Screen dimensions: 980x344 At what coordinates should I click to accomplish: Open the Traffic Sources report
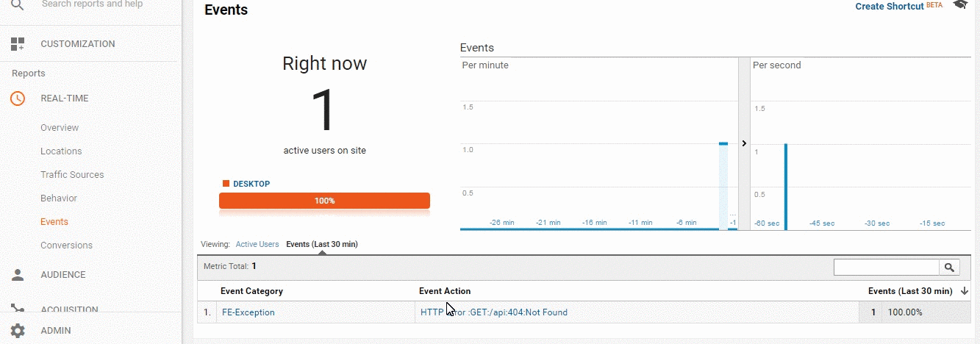[72, 175]
